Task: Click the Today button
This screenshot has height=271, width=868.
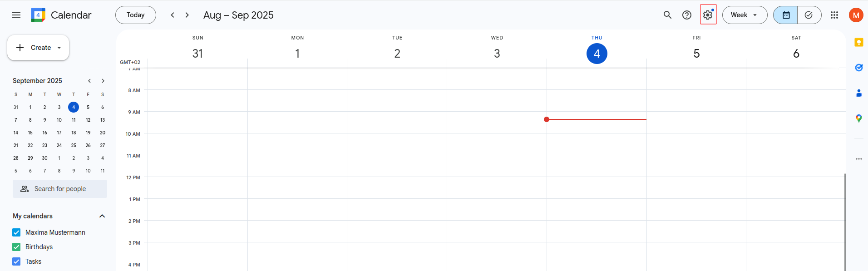Action: pyautogui.click(x=135, y=15)
